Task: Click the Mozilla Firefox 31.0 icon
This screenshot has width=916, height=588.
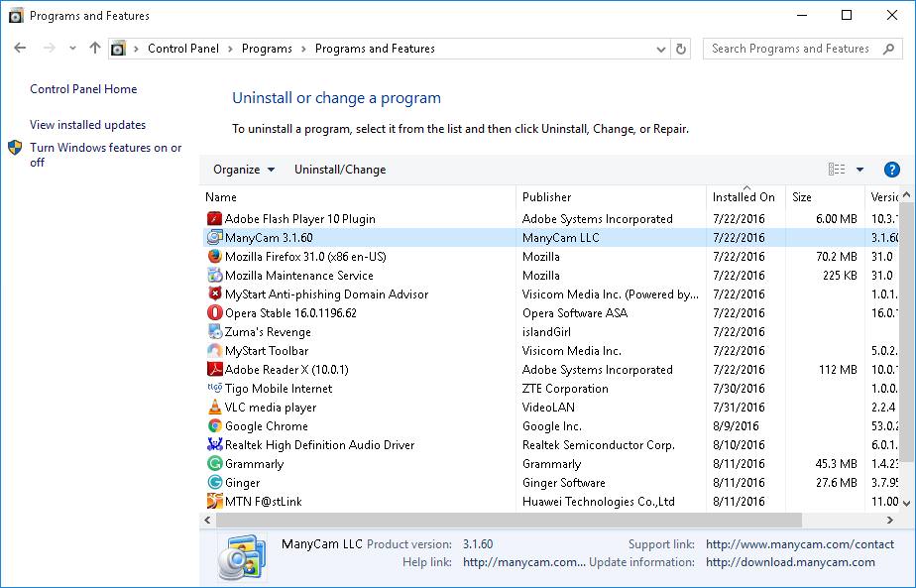Action: (214, 256)
